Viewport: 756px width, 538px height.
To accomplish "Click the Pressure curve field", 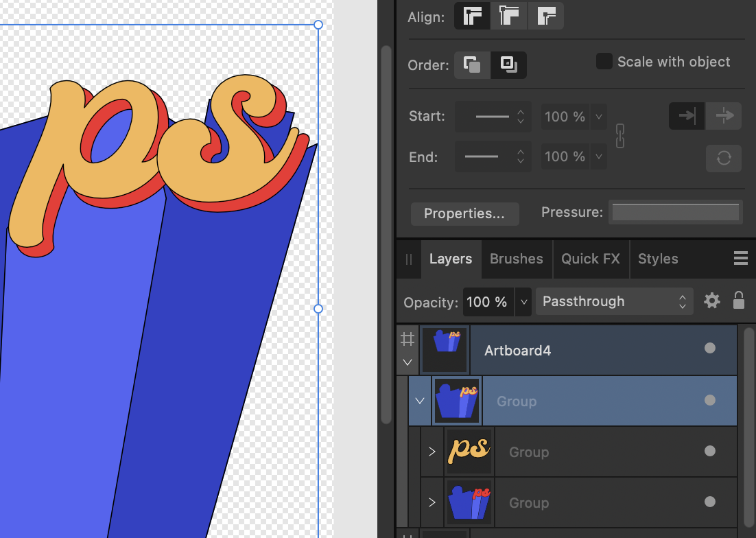I will tap(676, 212).
